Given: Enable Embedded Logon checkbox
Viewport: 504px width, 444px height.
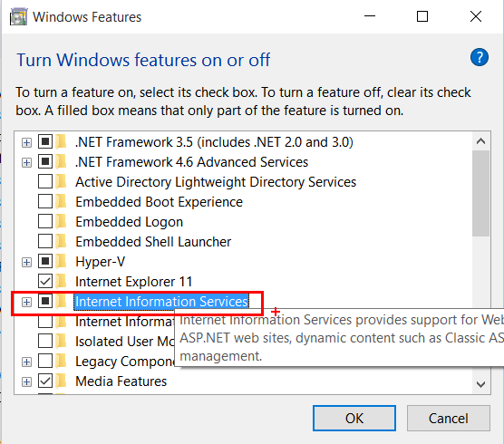Looking at the screenshot, I should pyautogui.click(x=45, y=221).
